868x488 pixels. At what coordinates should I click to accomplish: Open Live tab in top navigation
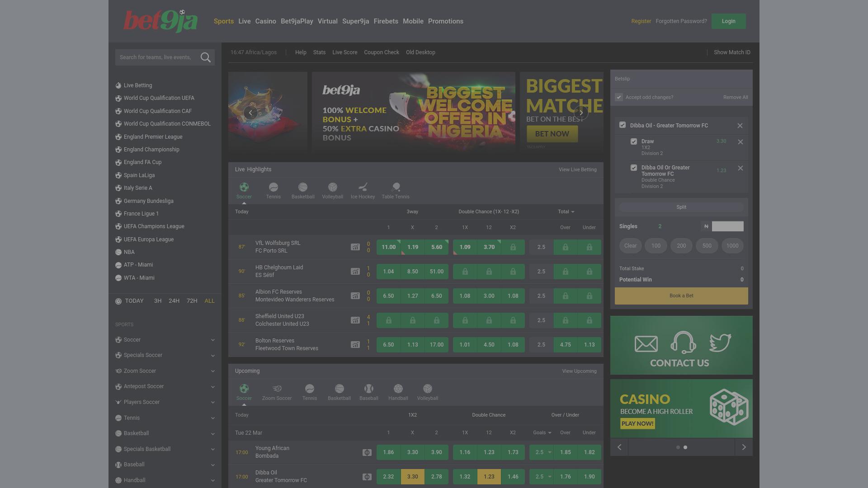click(x=245, y=21)
